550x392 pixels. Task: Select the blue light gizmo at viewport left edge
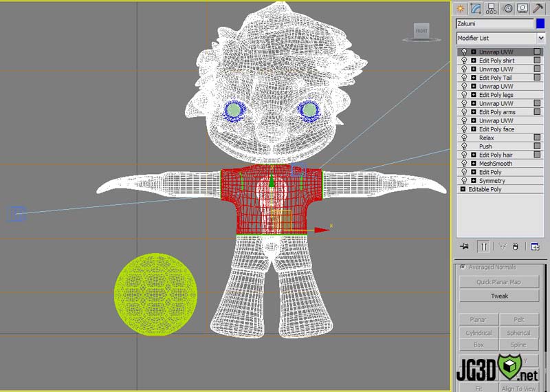pyautogui.click(x=16, y=214)
